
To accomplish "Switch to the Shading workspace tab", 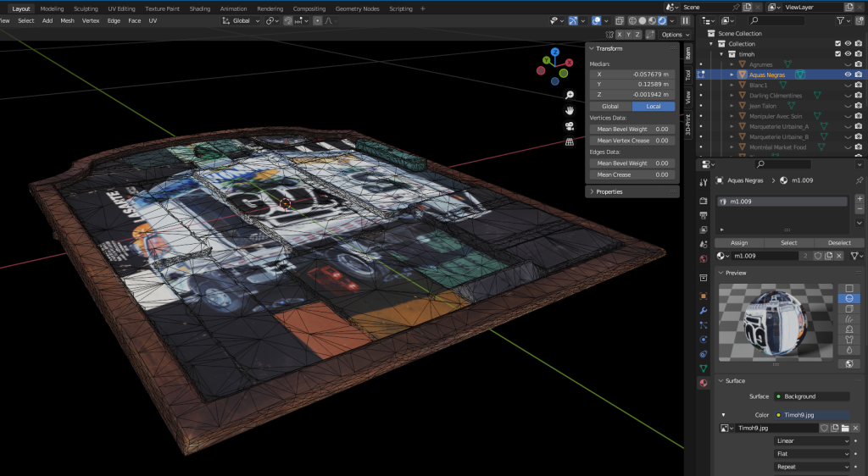I will (x=200, y=8).
